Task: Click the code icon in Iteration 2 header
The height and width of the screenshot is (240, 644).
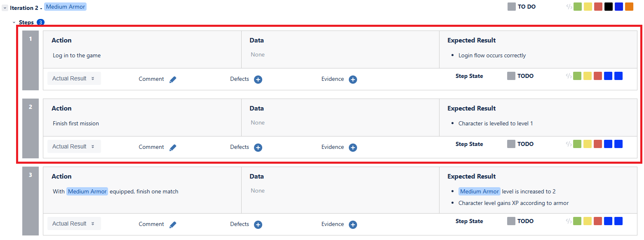Action: click(569, 7)
